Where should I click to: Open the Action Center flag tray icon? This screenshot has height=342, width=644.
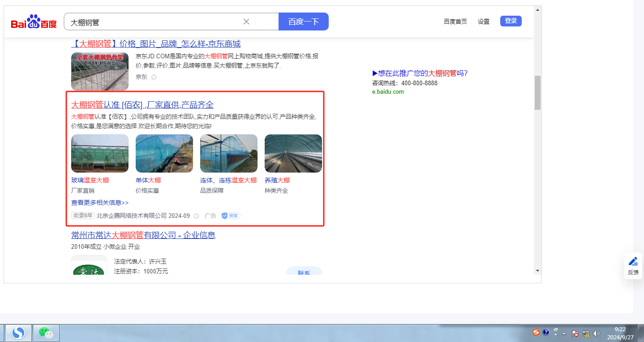tap(575, 333)
